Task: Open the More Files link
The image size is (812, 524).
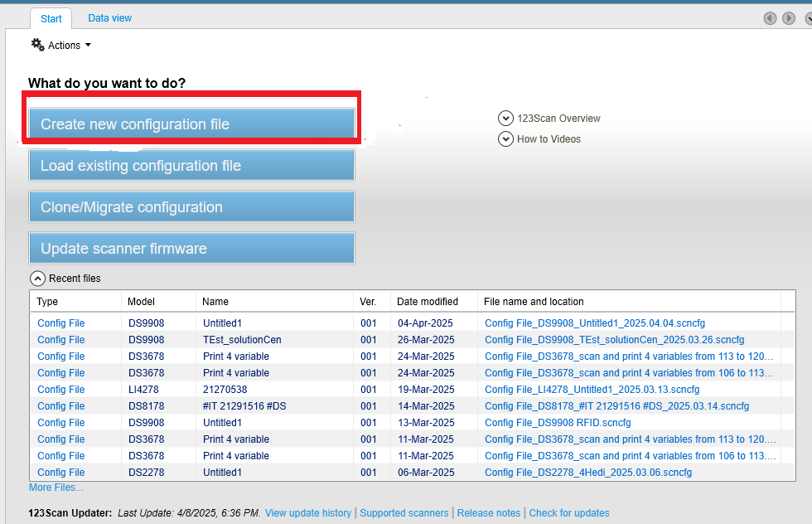Action: pyautogui.click(x=56, y=488)
